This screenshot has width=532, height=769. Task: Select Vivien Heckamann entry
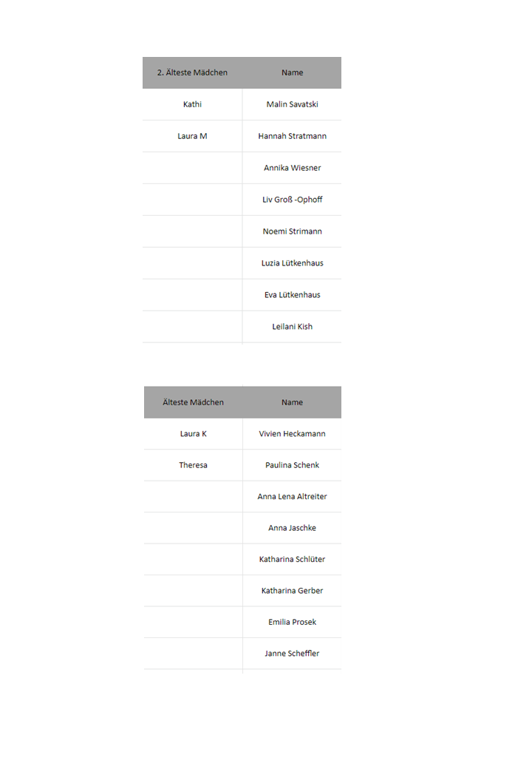292,433
